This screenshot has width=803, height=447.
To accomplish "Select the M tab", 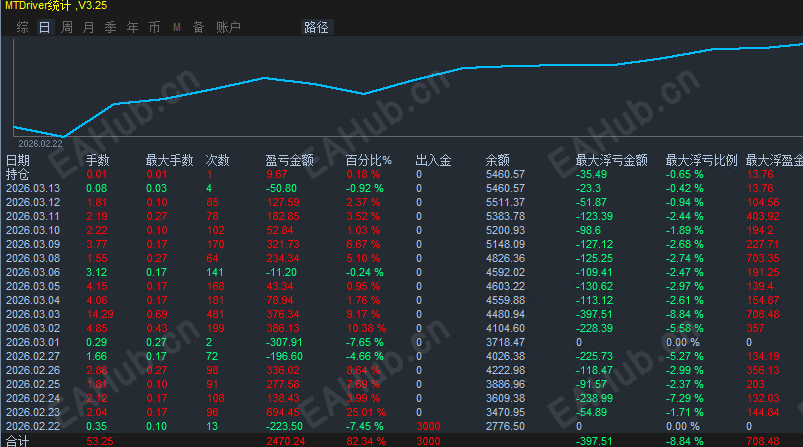I will (177, 27).
